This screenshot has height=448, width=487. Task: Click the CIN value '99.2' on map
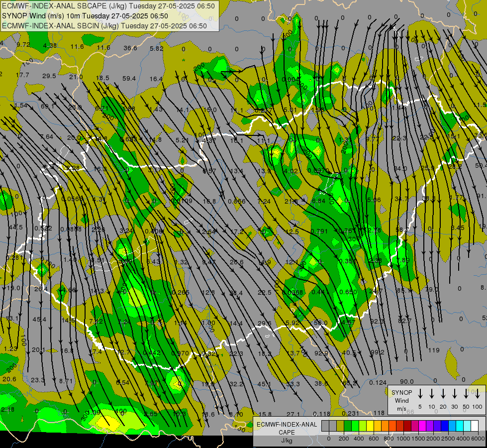point(378,352)
